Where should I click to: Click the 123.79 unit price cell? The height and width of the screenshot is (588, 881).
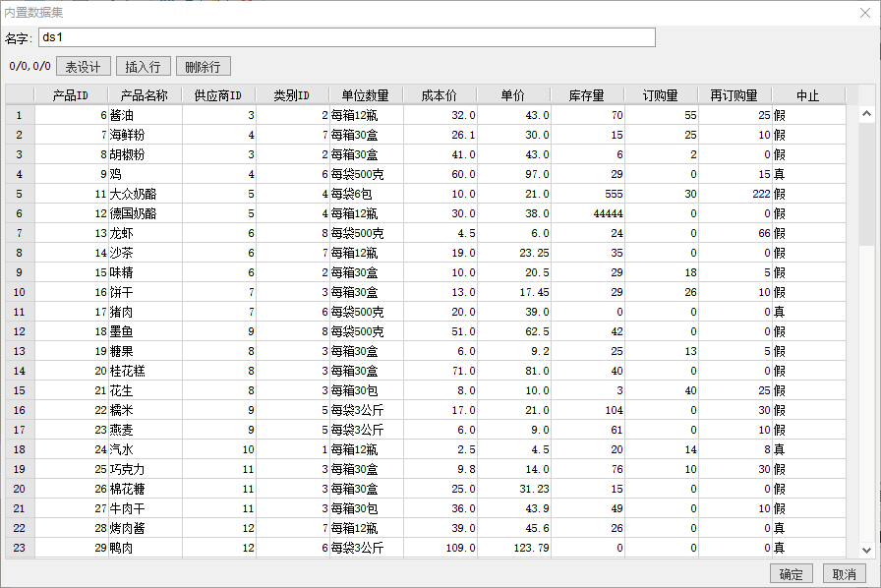pyautogui.click(x=514, y=548)
